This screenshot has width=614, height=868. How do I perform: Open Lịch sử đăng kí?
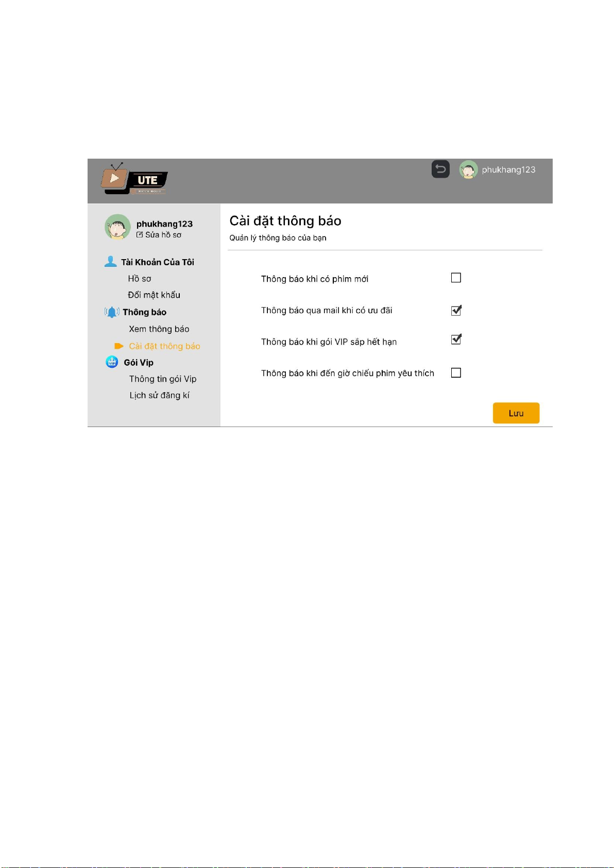pyautogui.click(x=159, y=395)
